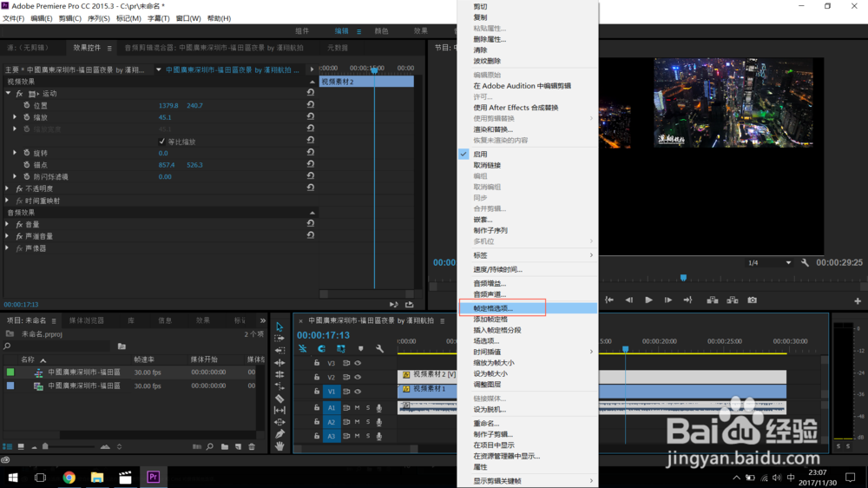The image size is (868, 488).
Task: Click trash Clear icon in project panel
Action: (x=252, y=446)
